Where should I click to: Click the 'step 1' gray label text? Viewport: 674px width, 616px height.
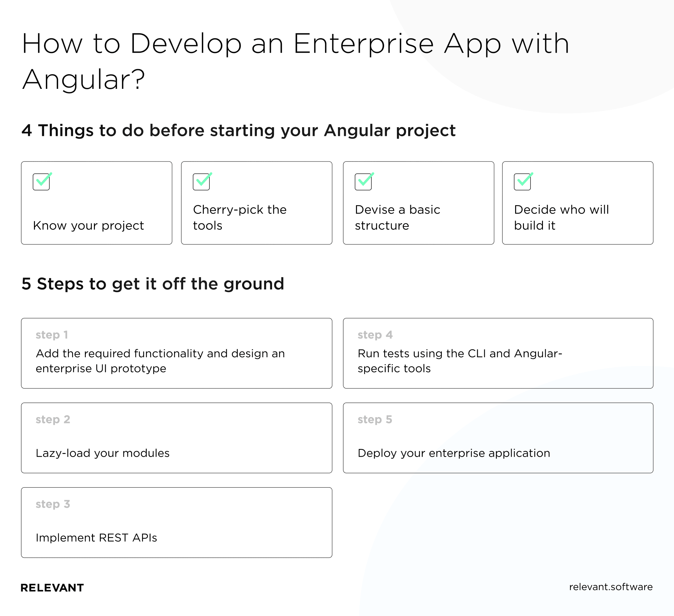(52, 335)
